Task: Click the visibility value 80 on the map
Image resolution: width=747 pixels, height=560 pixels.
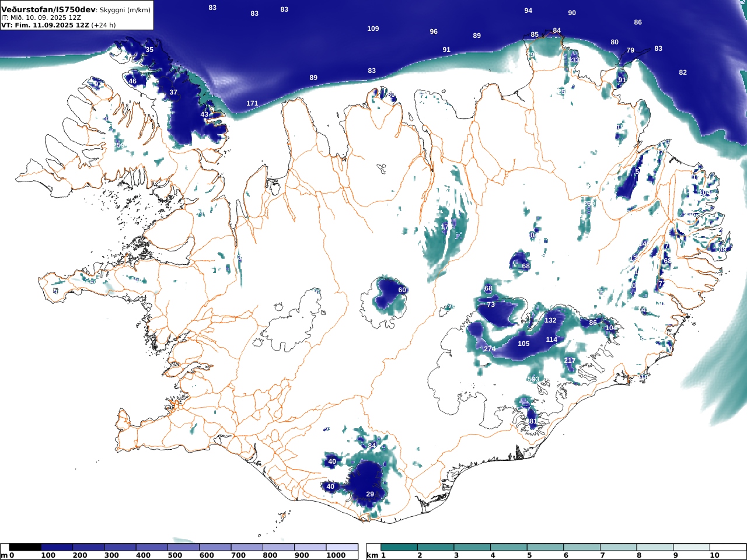Action: 615,42
